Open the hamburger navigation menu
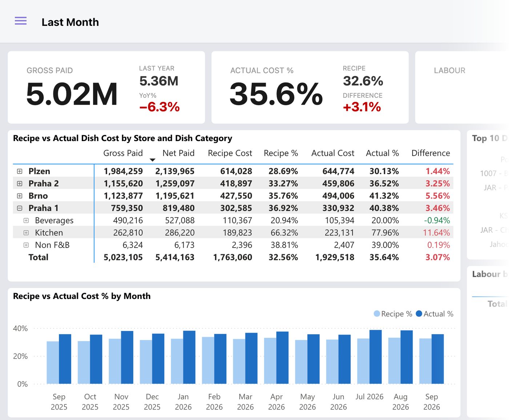This screenshot has height=420, width=509. point(21,21)
